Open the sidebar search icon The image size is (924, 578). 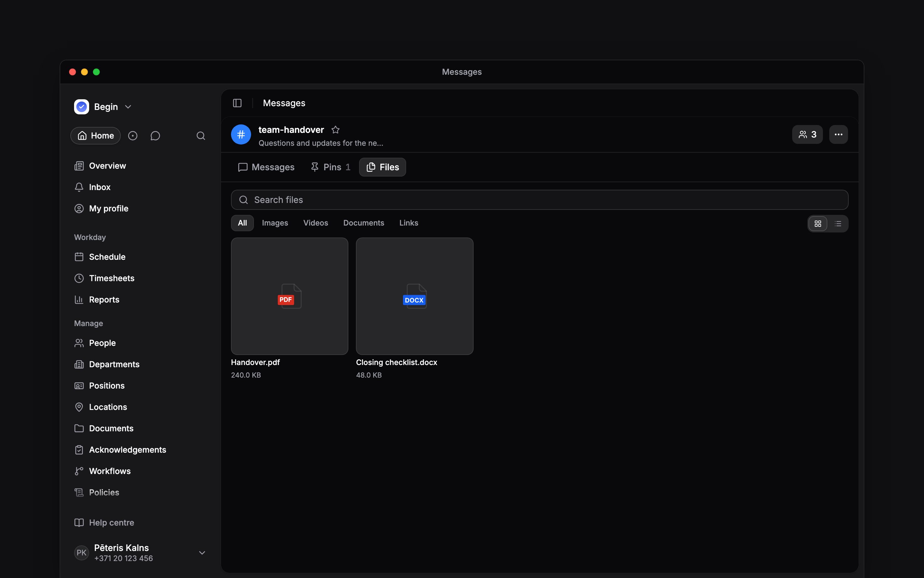201,136
